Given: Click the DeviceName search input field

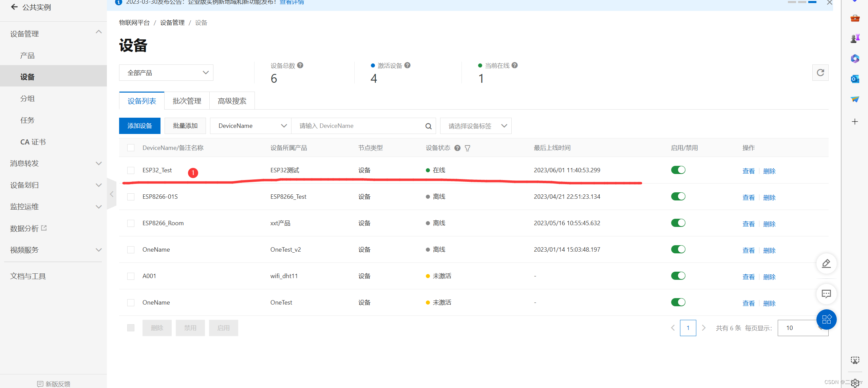Looking at the screenshot, I should [x=356, y=126].
